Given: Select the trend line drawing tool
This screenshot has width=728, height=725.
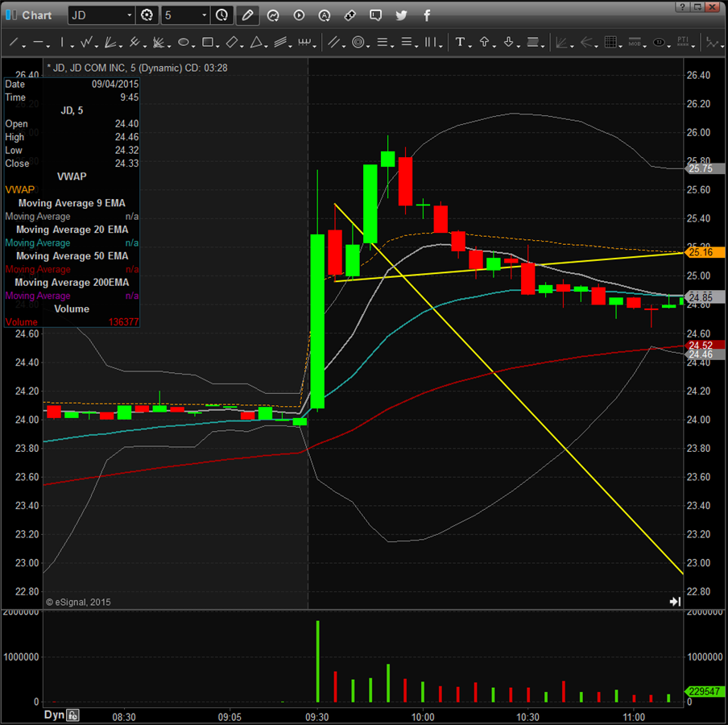Looking at the screenshot, I should [13, 43].
